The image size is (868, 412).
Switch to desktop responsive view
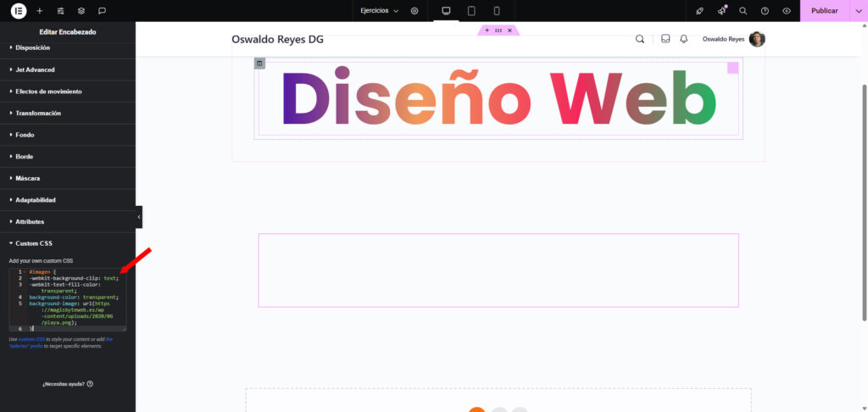[446, 11]
